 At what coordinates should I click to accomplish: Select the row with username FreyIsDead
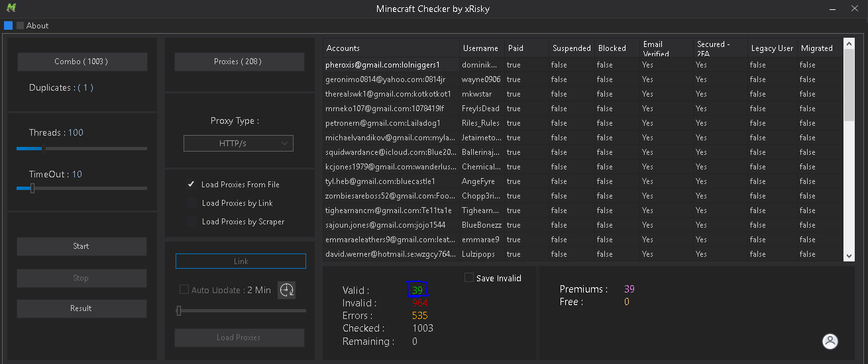click(x=583, y=109)
